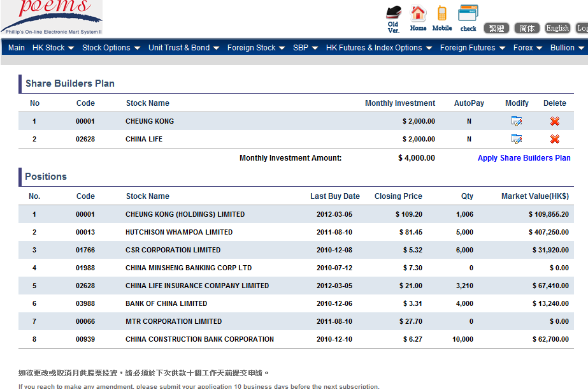Expand the HK Stock dropdown menu
This screenshot has height=392, width=588.
(54, 48)
